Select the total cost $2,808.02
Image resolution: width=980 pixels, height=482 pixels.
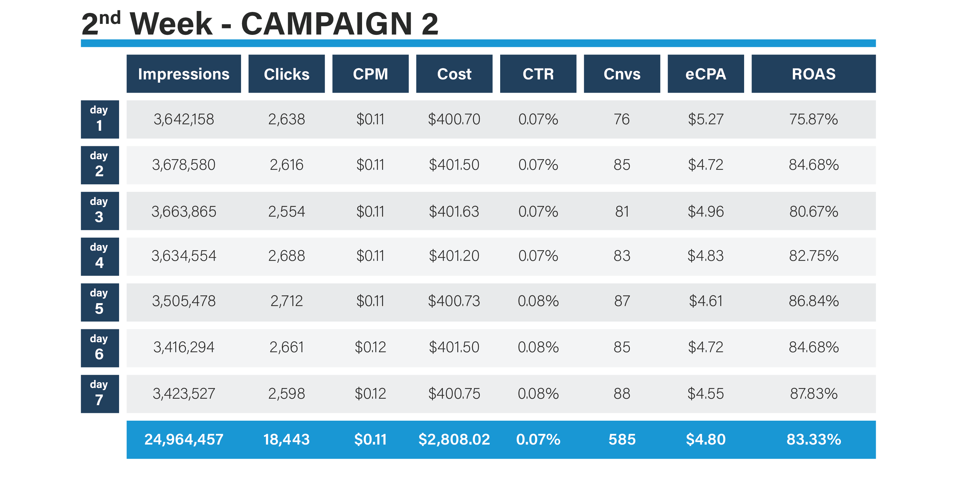pyautogui.click(x=454, y=439)
